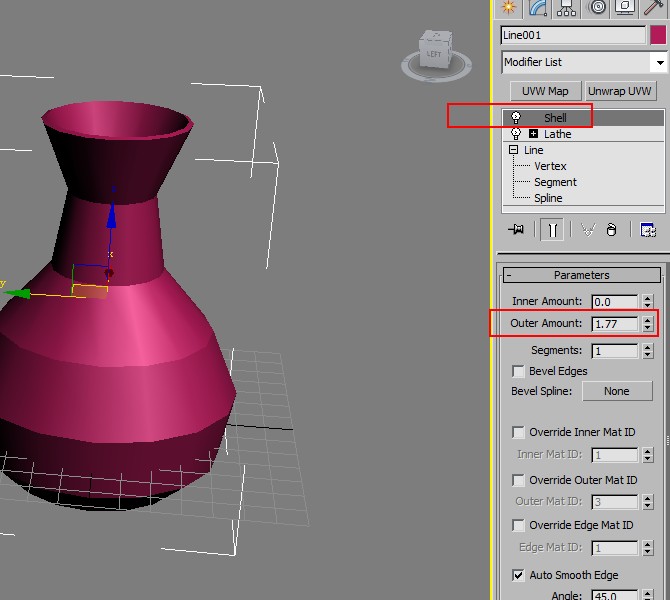
Task: Click the Inner Mat ID field
Action: click(x=614, y=455)
